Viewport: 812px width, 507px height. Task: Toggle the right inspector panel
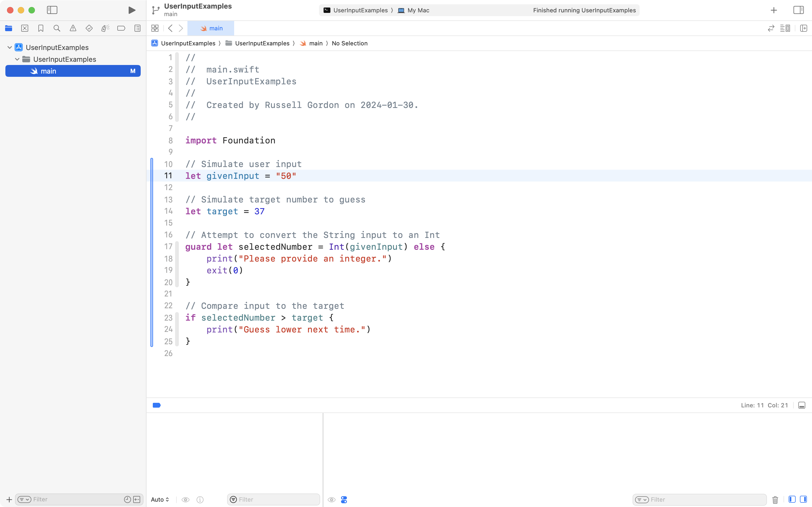[798, 10]
